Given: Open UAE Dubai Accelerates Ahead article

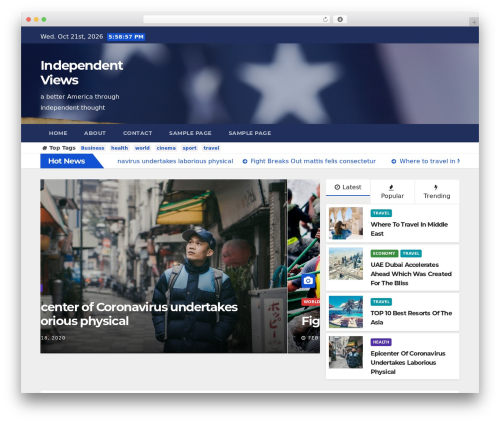Looking at the screenshot, I should coord(411,274).
